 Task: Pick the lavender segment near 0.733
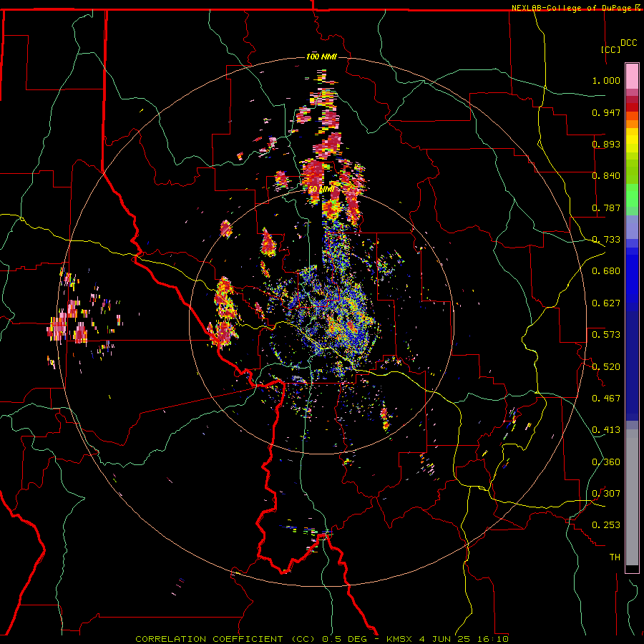pyautogui.click(x=632, y=227)
